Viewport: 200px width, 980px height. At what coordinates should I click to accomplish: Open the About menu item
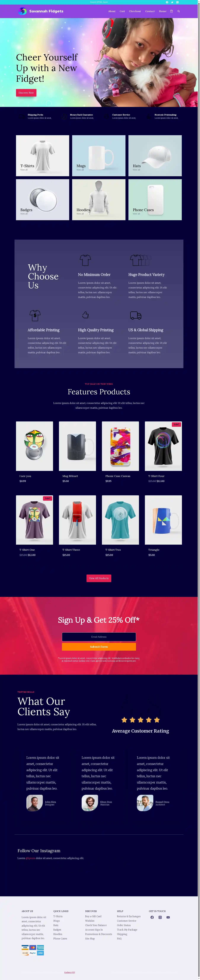[112, 11]
